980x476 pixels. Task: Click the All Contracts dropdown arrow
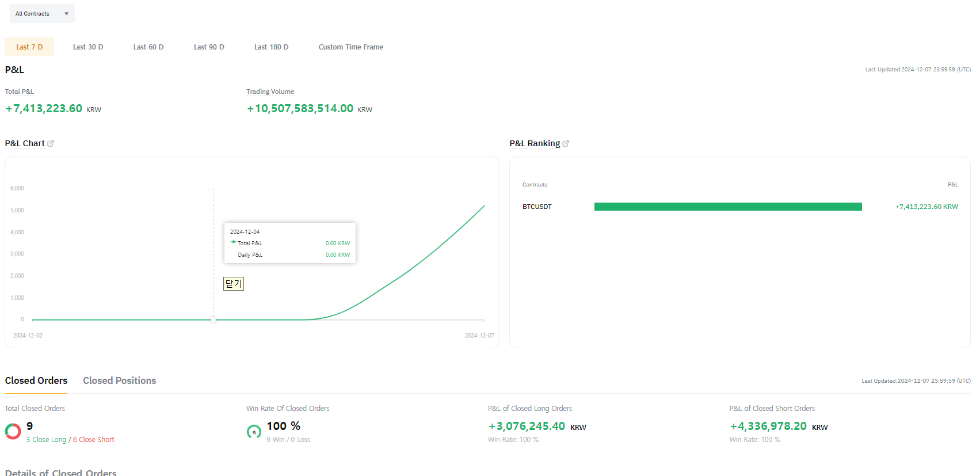[x=66, y=14]
